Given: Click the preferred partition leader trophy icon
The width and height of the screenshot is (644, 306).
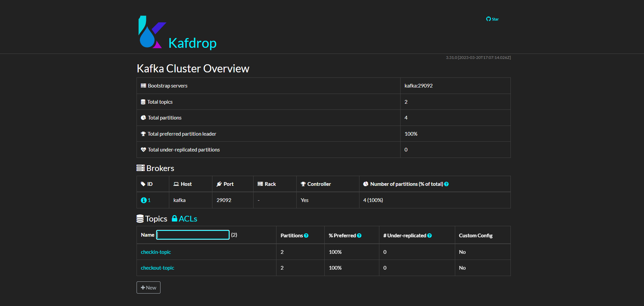Looking at the screenshot, I should (143, 134).
